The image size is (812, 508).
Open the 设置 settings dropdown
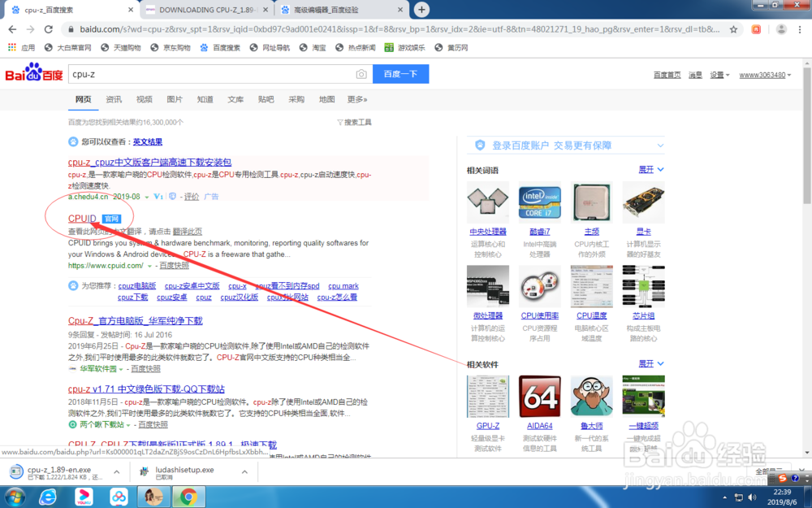pyautogui.click(x=718, y=74)
